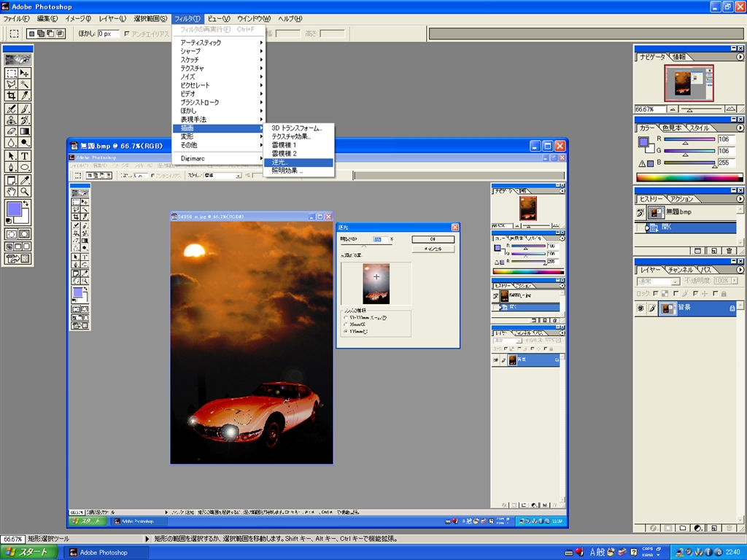Open the Navigator panel flyout menu

739,56
